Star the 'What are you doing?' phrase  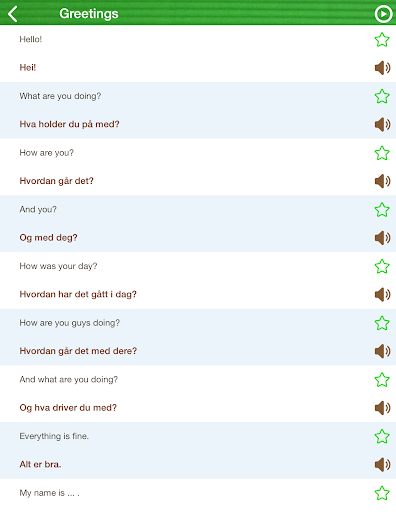pos(382,96)
